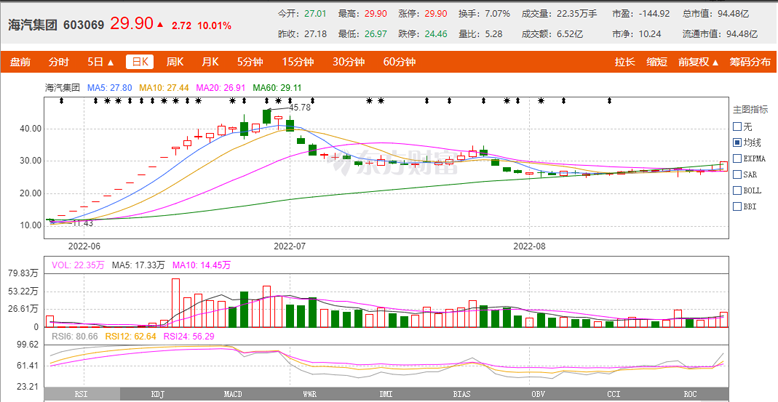Enable the BOLL indicator checkbox

tap(738, 189)
